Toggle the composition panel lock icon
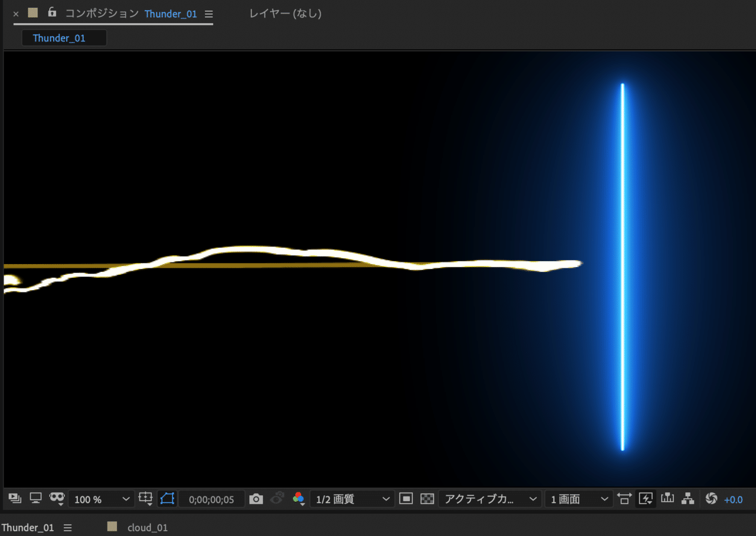Screen dimensions: 756x536 click(52, 12)
